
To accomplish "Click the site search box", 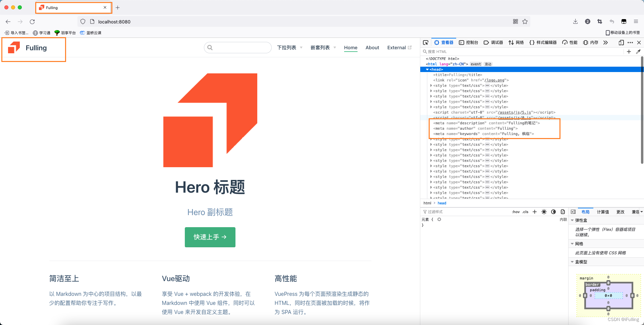I will coord(238,48).
